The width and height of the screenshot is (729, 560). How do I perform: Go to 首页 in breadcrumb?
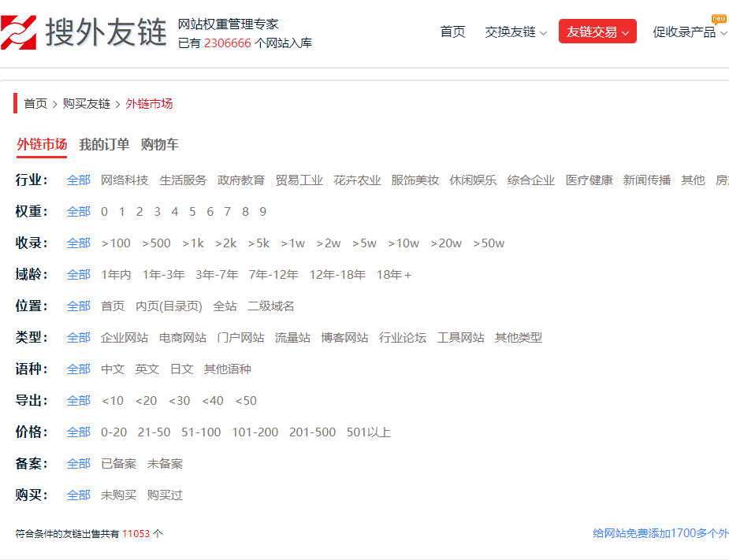point(35,104)
